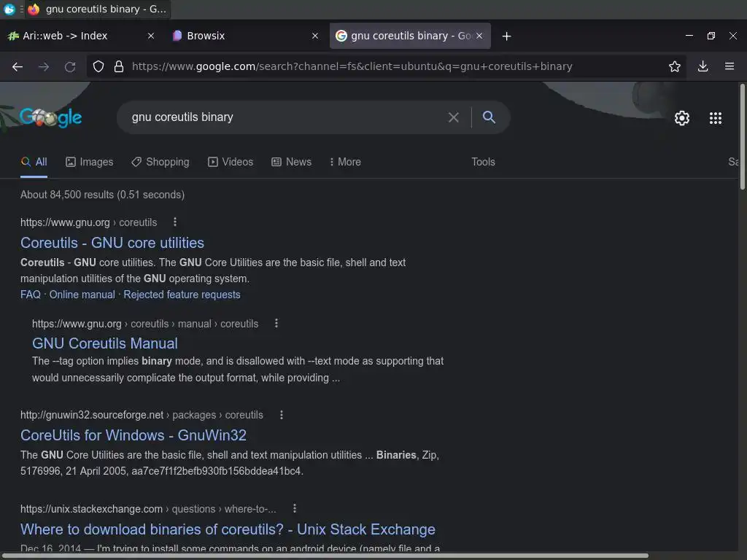Viewport: 747px width, 560px height.
Task: Click the https://www.gnu.org › coreutils breadcrumb
Action: tap(88, 222)
